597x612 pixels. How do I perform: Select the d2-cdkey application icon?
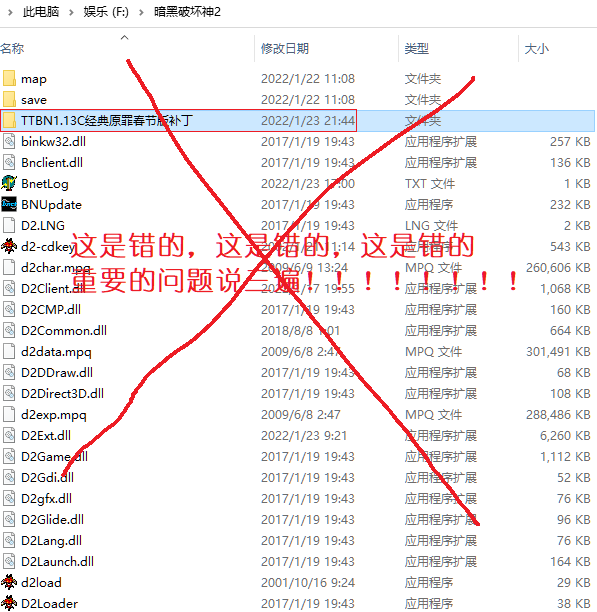9,246
